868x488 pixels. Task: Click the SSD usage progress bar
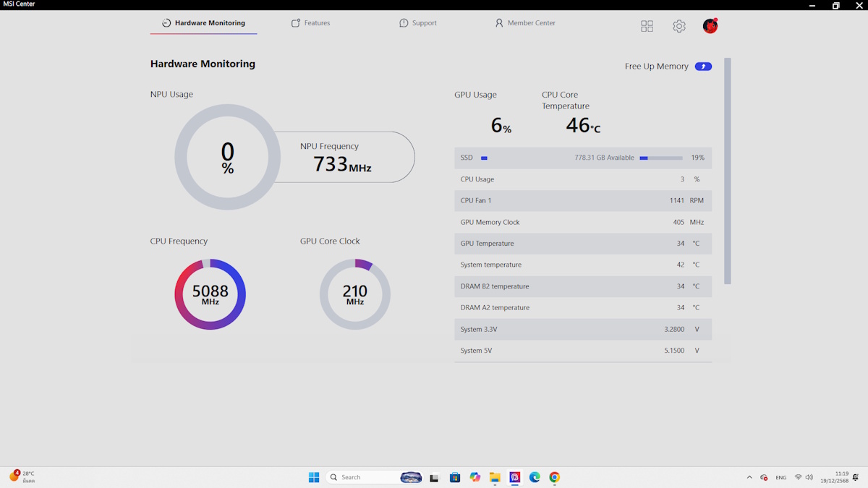(660, 158)
